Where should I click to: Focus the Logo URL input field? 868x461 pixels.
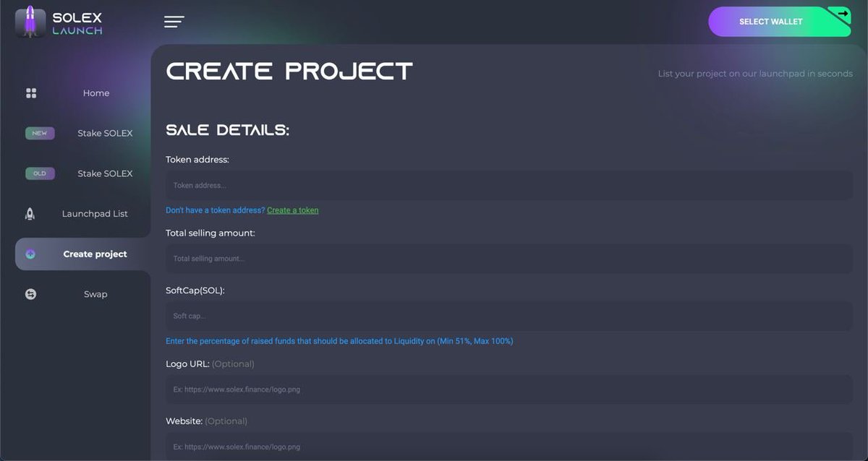point(509,389)
